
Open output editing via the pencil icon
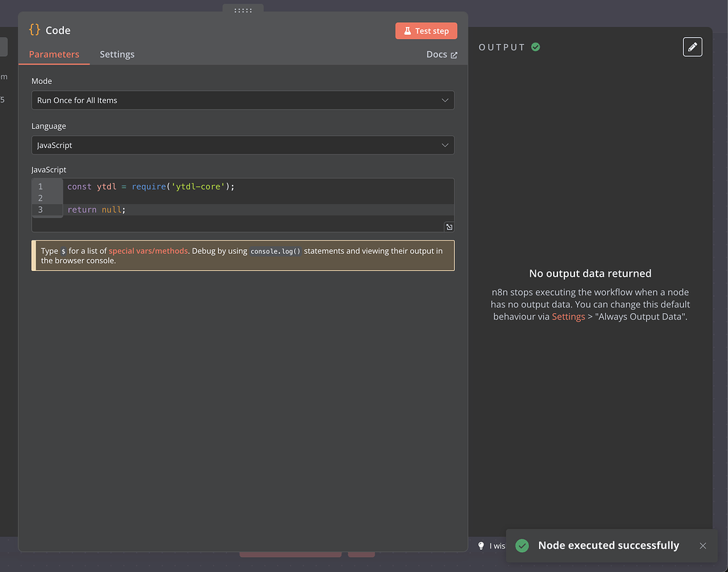pyautogui.click(x=692, y=46)
